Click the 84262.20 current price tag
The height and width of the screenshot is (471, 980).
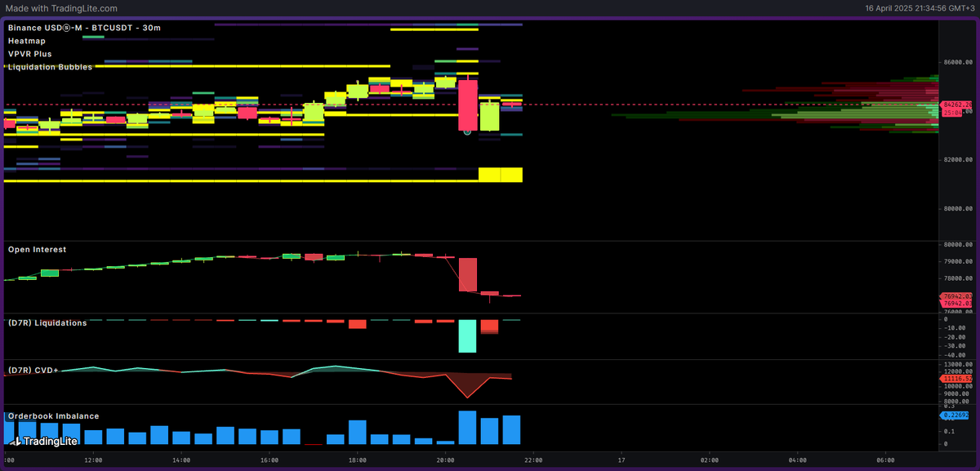[956, 105]
